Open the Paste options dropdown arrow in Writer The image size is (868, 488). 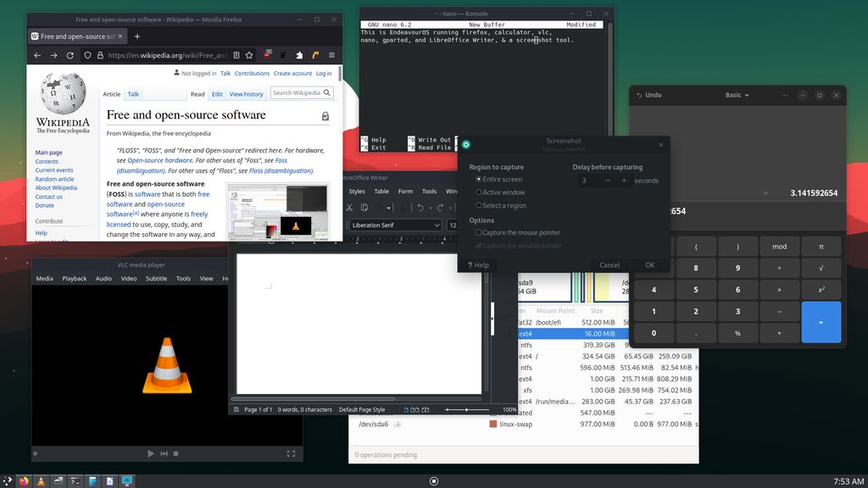388,208
